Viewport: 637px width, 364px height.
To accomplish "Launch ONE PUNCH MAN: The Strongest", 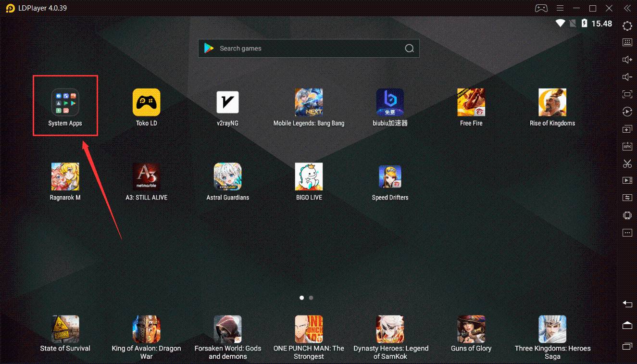I will click(x=309, y=329).
